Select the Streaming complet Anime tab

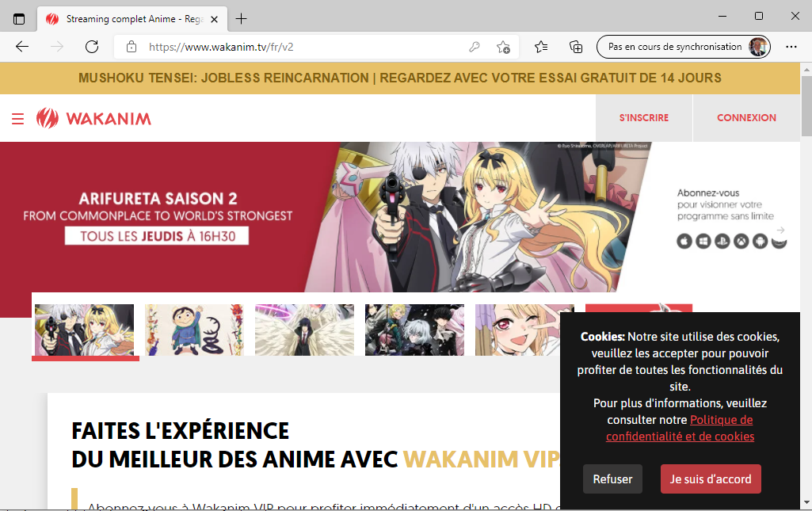point(132,19)
